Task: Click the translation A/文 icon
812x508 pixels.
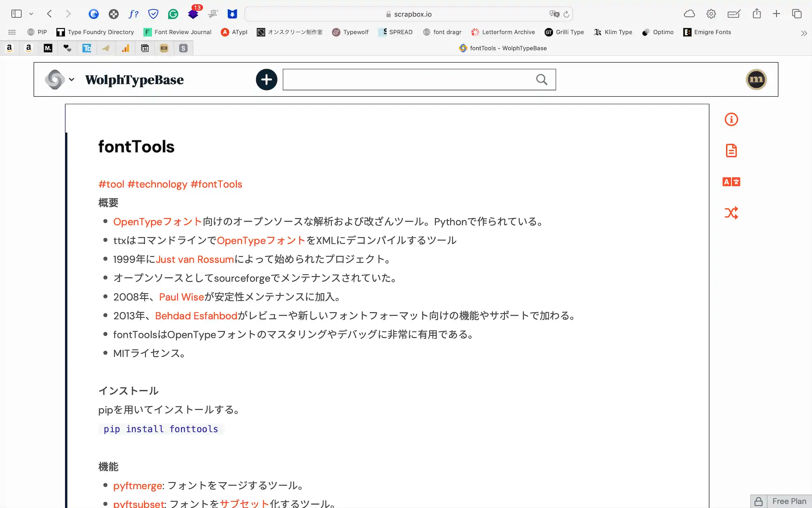Action: [x=731, y=181]
